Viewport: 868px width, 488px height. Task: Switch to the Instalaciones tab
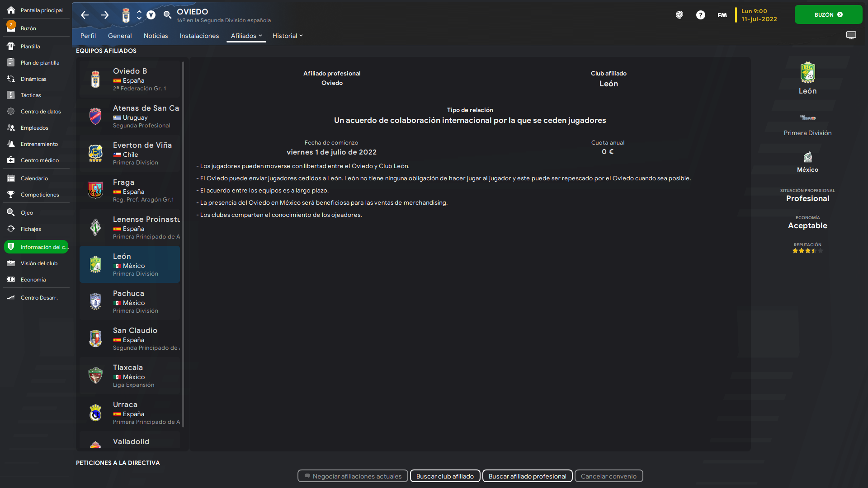199,36
